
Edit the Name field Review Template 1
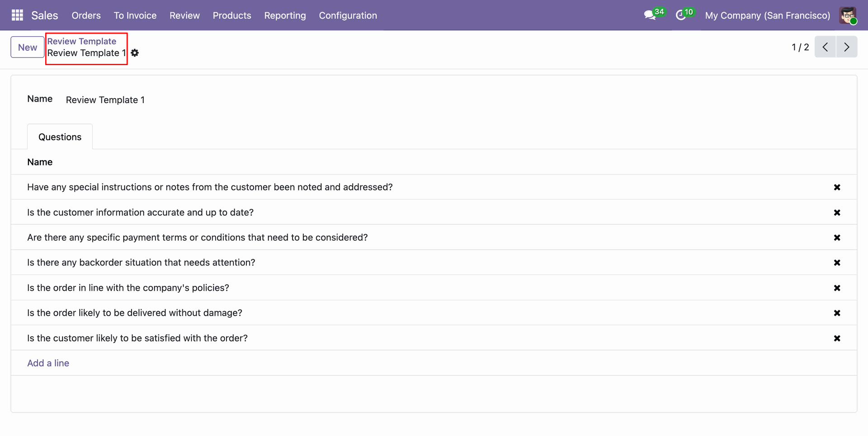pos(105,100)
